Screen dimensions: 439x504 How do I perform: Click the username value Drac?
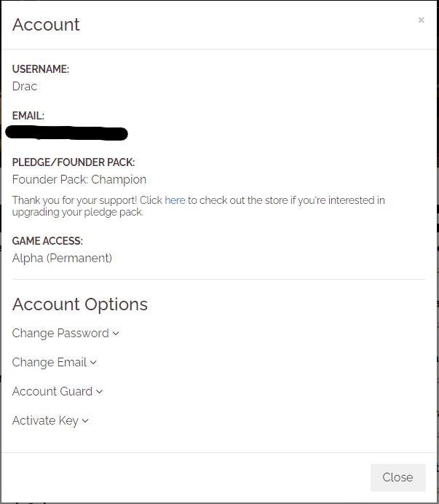pos(25,86)
